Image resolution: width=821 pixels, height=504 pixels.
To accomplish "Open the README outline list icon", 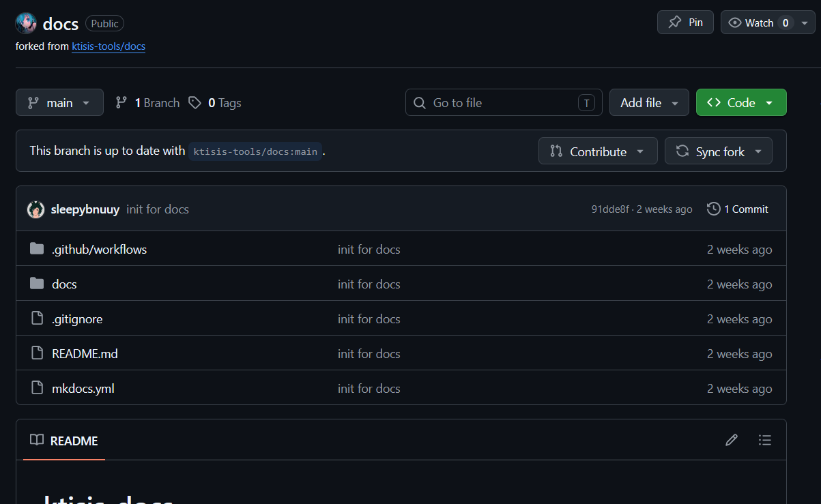I will click(x=765, y=441).
